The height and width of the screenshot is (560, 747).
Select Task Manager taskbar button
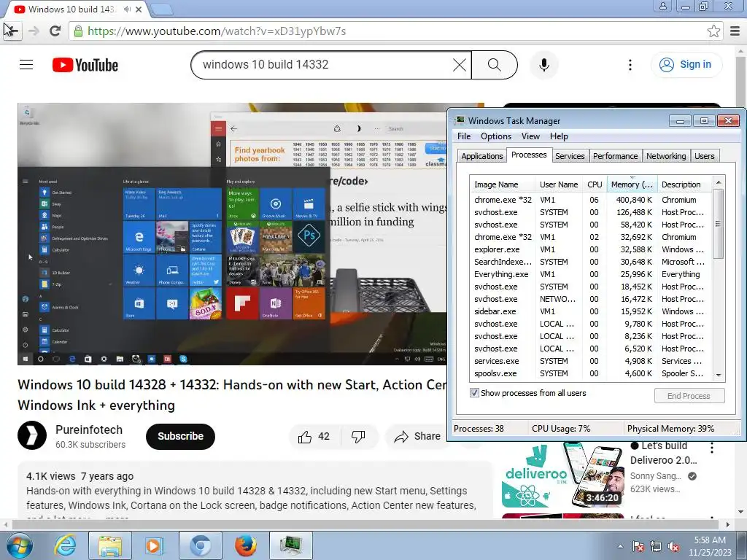click(x=291, y=545)
